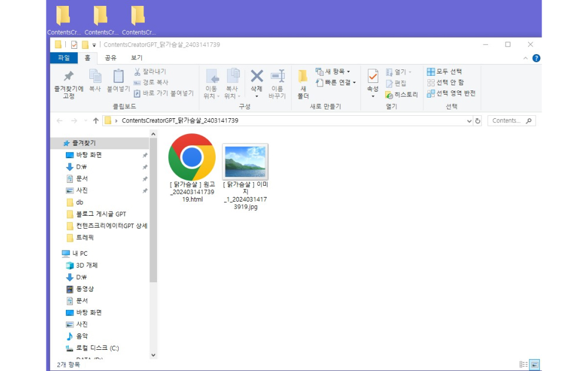Click the 붙여넣기 (Paste) ribbon icon
This screenshot has height=371, width=588.
[118, 81]
